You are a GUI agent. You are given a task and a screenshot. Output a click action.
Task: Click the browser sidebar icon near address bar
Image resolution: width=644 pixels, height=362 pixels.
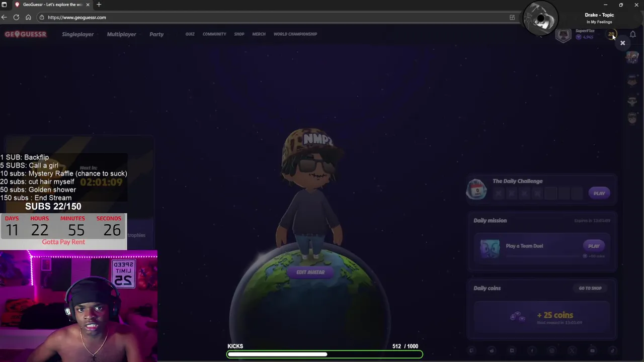tap(512, 17)
